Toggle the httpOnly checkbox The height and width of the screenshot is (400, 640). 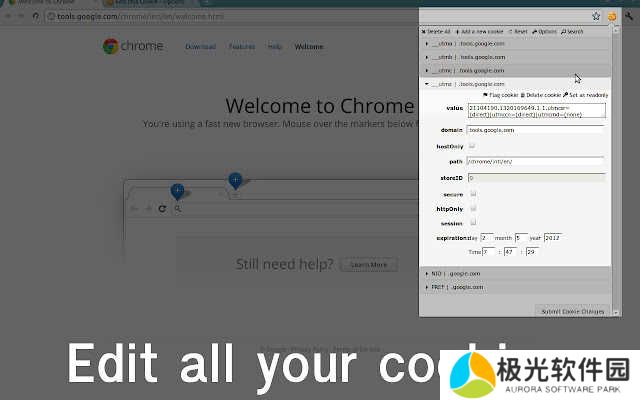472,208
